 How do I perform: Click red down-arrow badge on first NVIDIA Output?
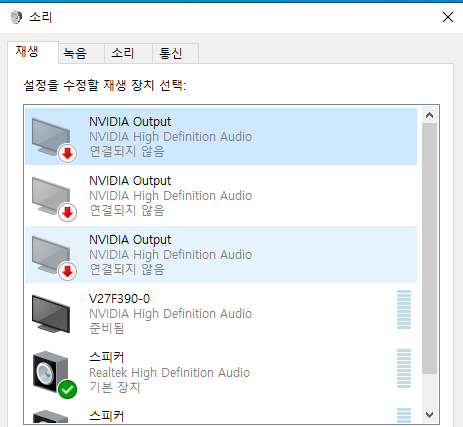(x=68, y=154)
